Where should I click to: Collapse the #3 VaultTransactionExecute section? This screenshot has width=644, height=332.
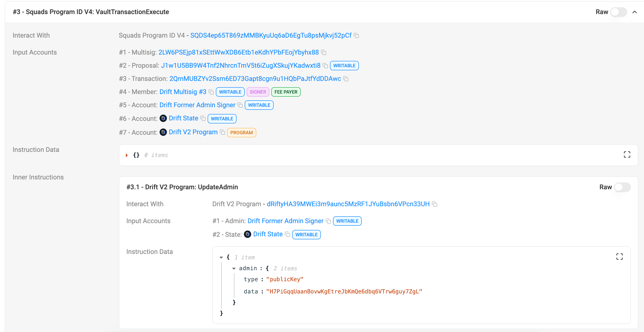click(635, 12)
